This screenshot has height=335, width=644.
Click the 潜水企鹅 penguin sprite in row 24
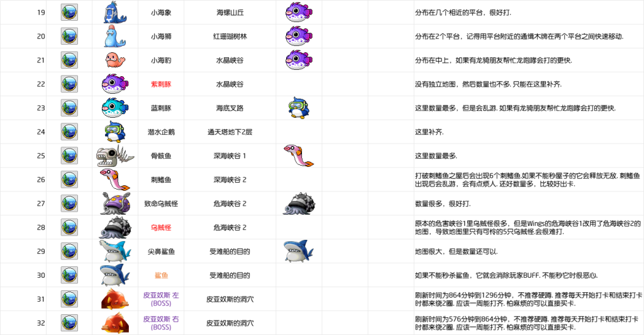coord(115,132)
